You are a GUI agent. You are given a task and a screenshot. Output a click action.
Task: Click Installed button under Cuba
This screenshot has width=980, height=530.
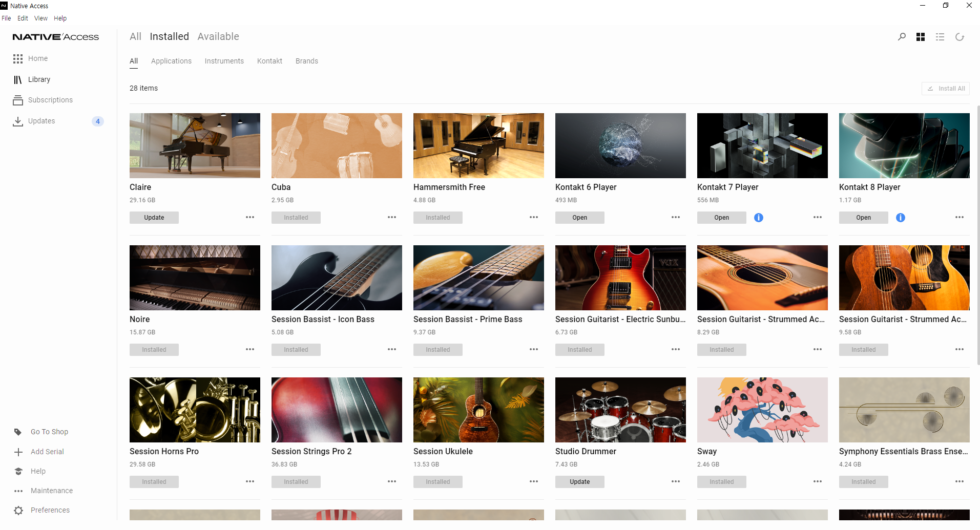coord(296,218)
